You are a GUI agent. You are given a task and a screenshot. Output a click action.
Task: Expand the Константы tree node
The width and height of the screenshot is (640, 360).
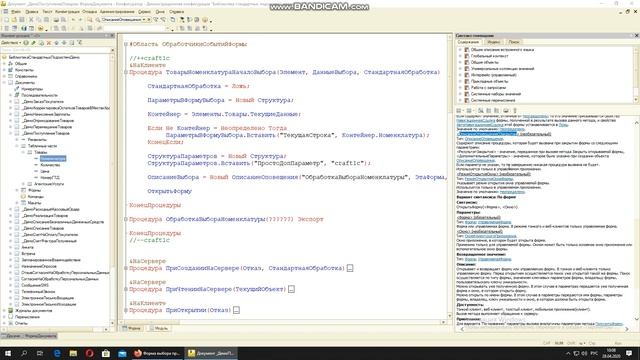[x=4, y=70]
